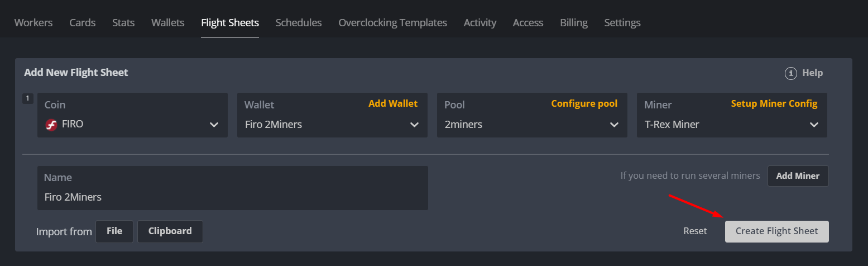Open the Cards tab
868x266 pixels.
83,23
